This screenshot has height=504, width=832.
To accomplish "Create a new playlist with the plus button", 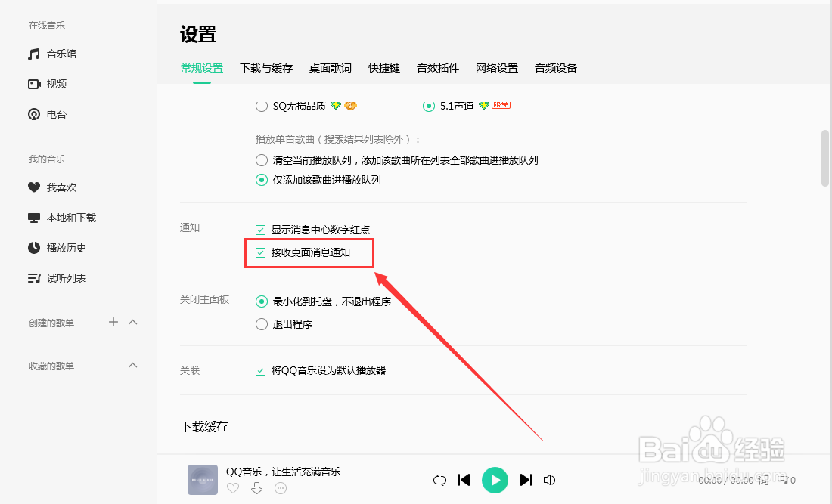I will click(113, 322).
